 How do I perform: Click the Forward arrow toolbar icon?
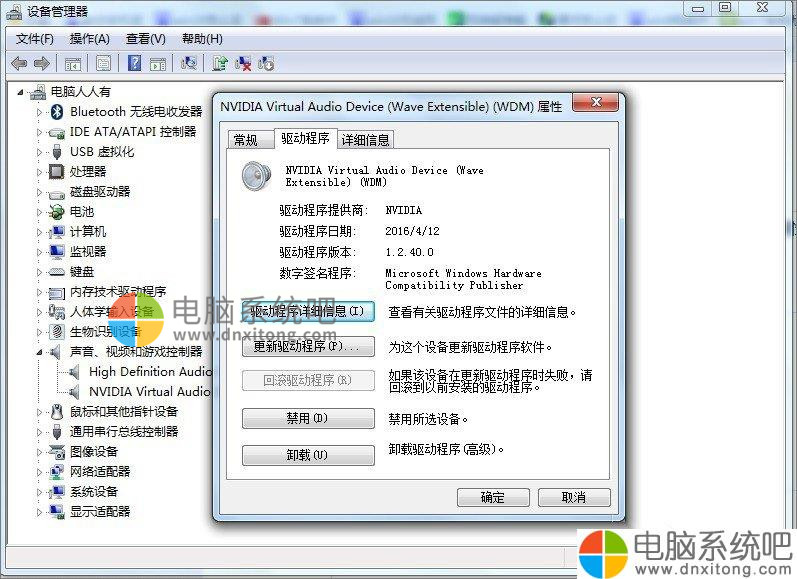point(42,64)
